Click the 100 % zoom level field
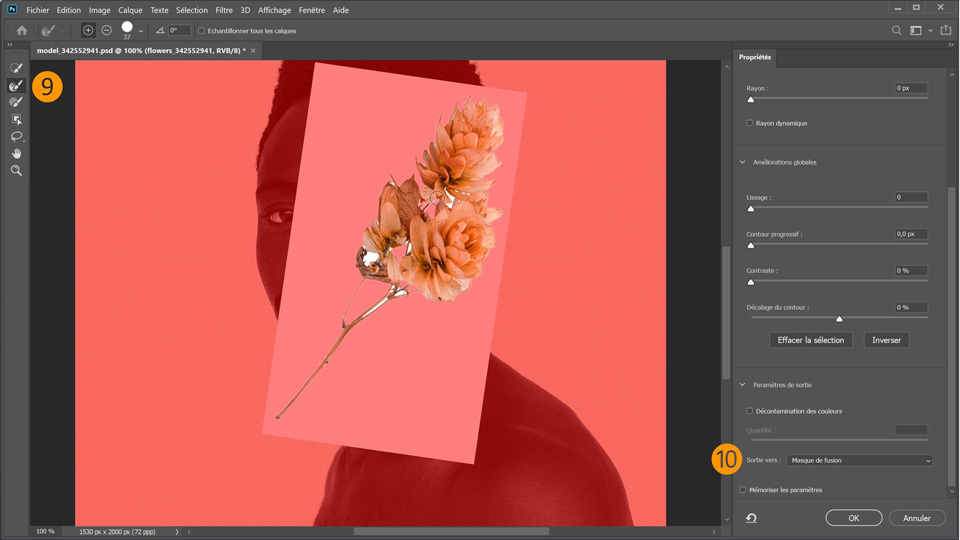 tap(45, 531)
